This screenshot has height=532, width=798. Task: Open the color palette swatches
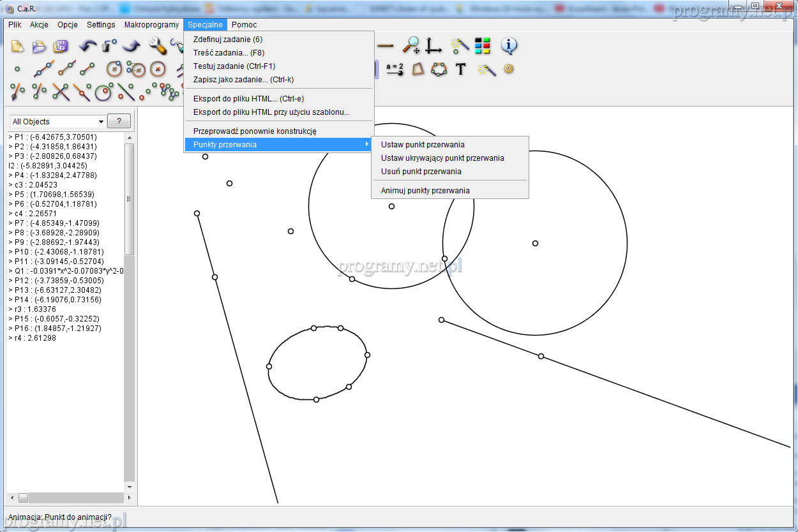pyautogui.click(x=482, y=46)
